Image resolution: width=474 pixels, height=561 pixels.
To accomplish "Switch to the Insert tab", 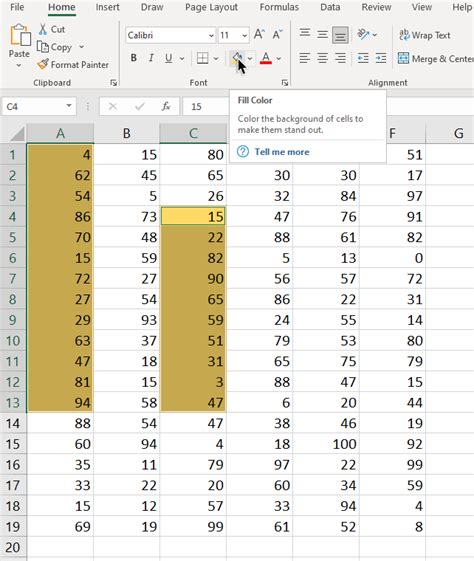I will (x=107, y=7).
